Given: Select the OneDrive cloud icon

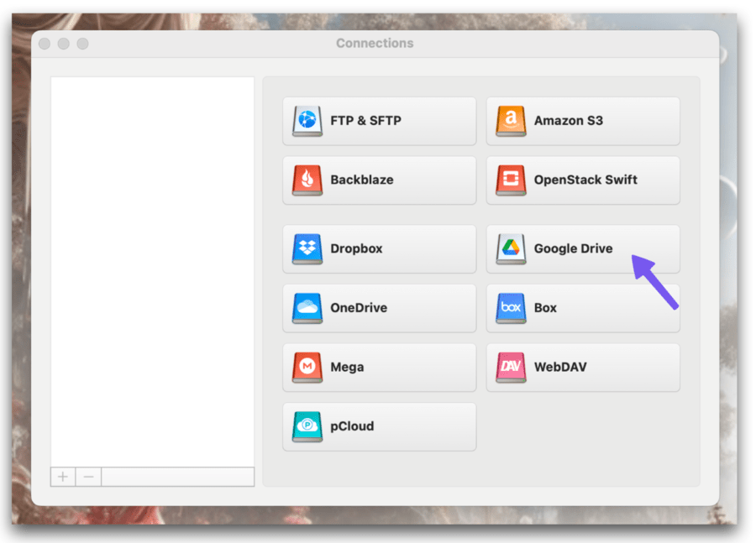Looking at the screenshot, I should coord(306,307).
